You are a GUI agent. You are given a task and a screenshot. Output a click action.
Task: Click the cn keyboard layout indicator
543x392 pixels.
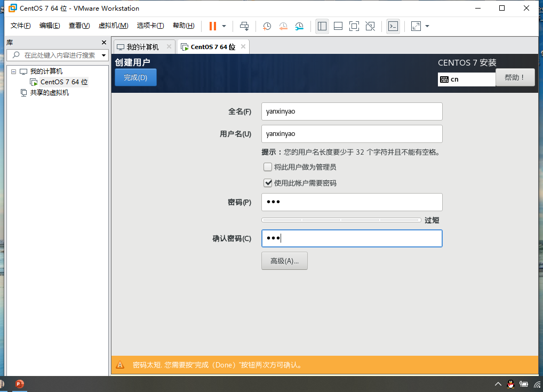(466, 79)
